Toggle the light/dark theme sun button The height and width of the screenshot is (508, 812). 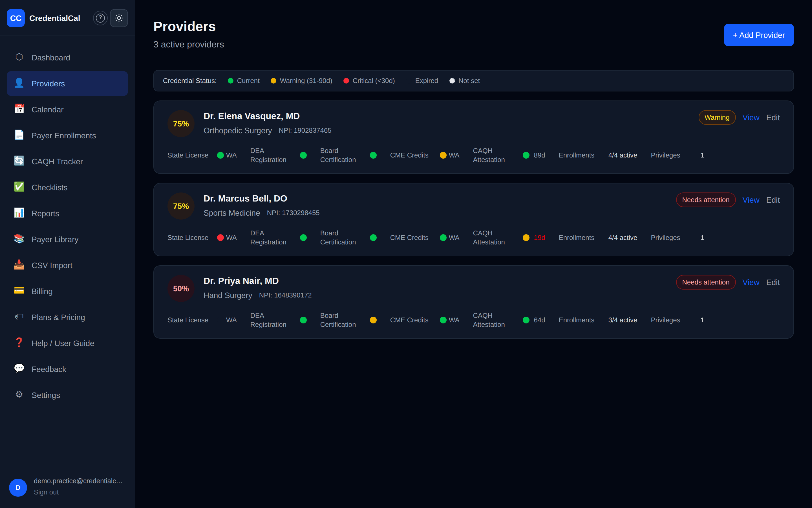(x=119, y=18)
